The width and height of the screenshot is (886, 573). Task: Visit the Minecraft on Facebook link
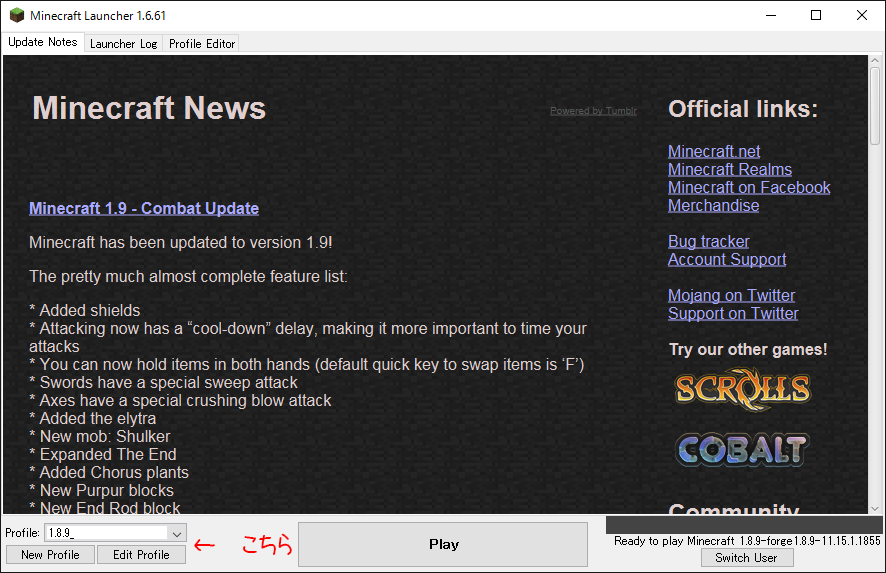(749, 188)
